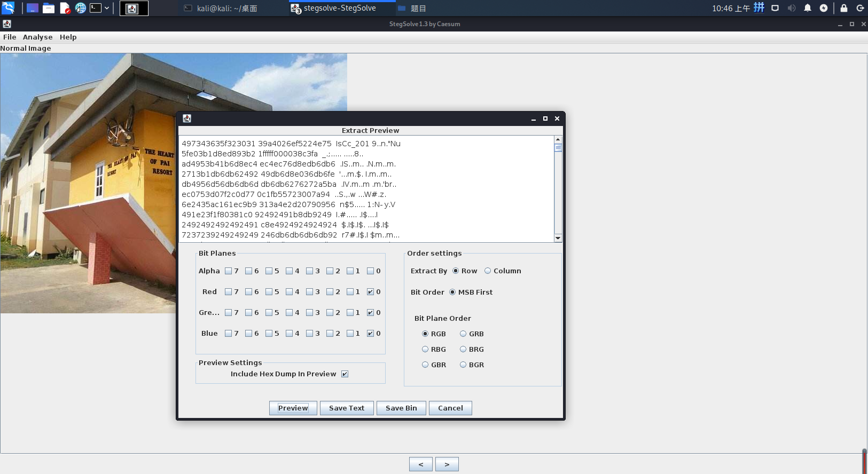
Task: Click the pinyin input method indicator
Action: 759,7
